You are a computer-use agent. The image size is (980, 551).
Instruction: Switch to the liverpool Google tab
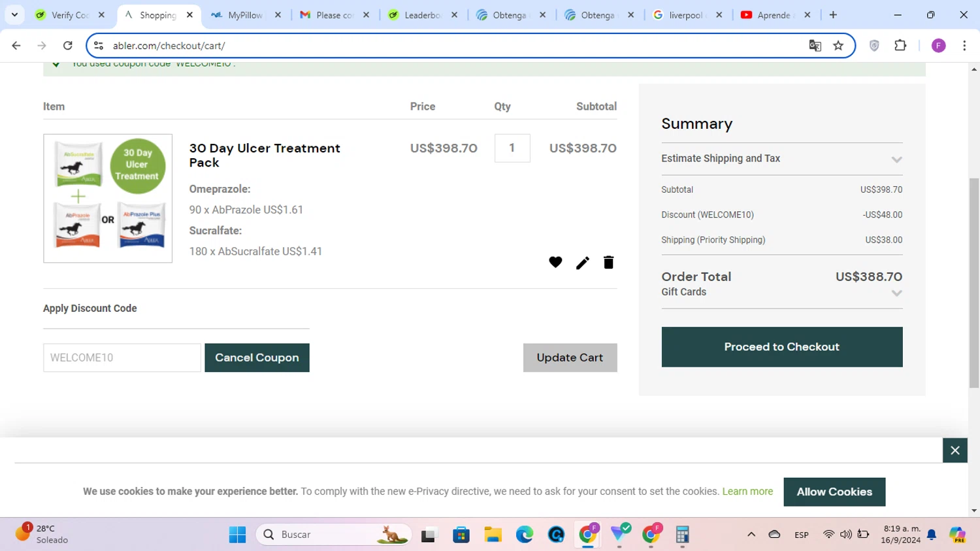point(687,15)
